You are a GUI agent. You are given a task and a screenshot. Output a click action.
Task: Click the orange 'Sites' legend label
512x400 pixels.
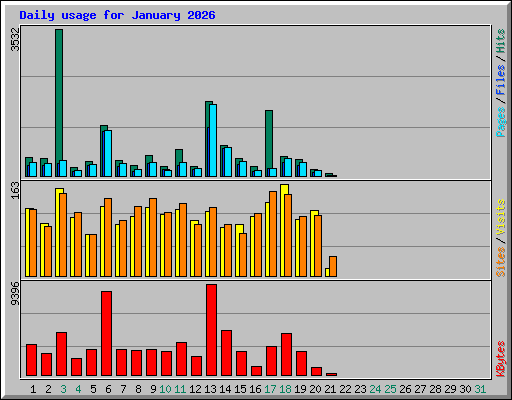coord(501,262)
